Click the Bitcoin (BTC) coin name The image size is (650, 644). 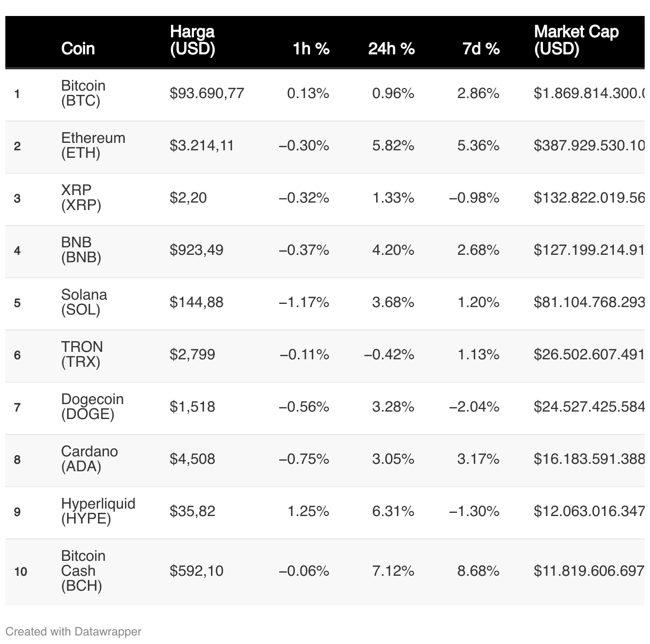[x=83, y=93]
